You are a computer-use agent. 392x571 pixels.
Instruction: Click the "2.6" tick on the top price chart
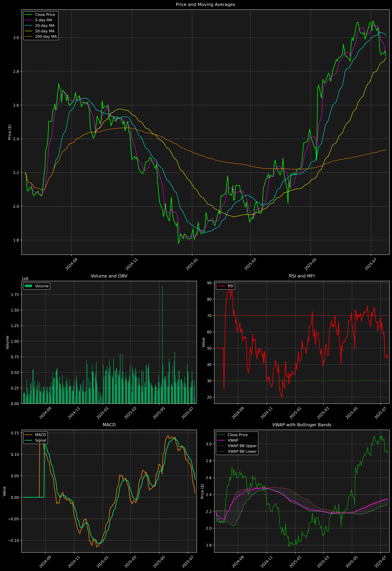pos(16,105)
